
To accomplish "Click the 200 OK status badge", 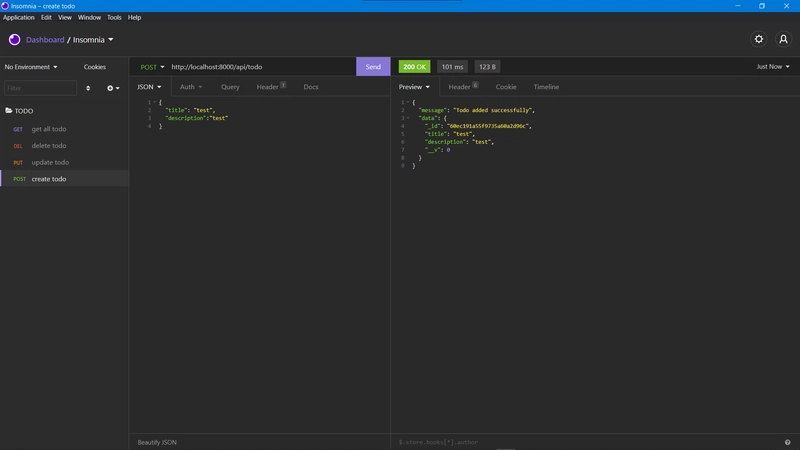I will click(x=414, y=67).
